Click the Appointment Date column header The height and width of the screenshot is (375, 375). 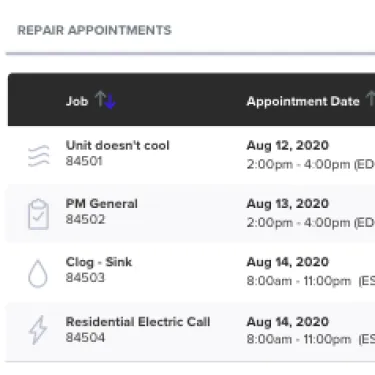click(x=303, y=101)
